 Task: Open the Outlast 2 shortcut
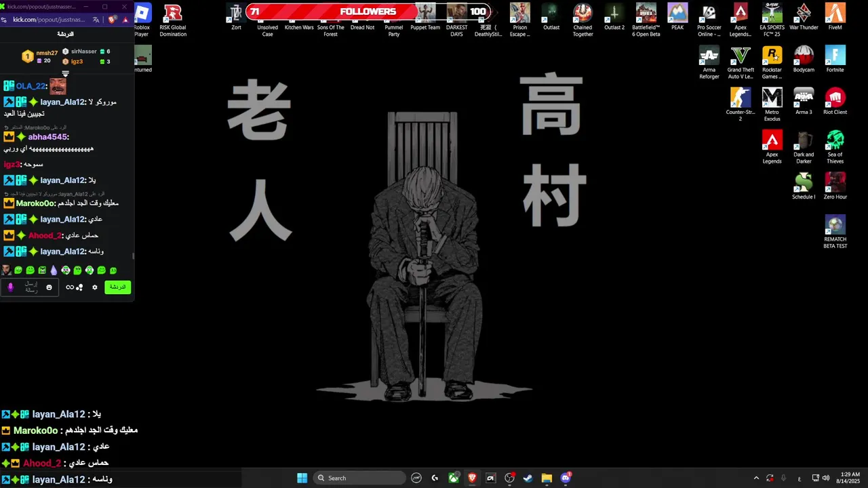(x=614, y=17)
